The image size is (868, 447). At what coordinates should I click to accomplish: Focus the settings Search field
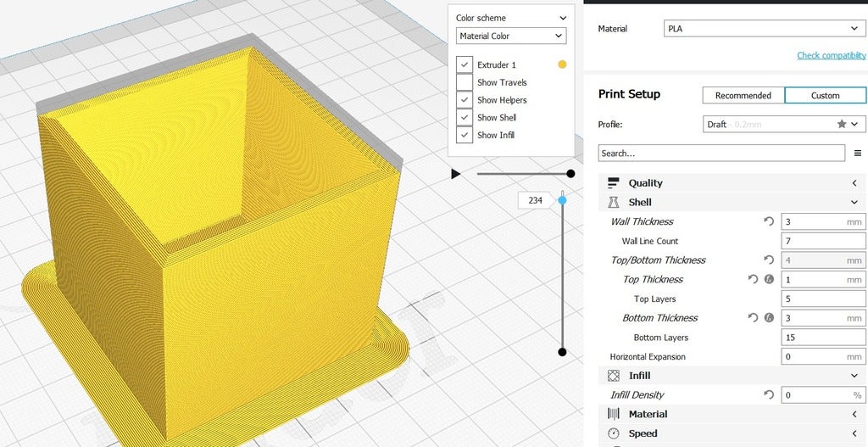(721, 154)
